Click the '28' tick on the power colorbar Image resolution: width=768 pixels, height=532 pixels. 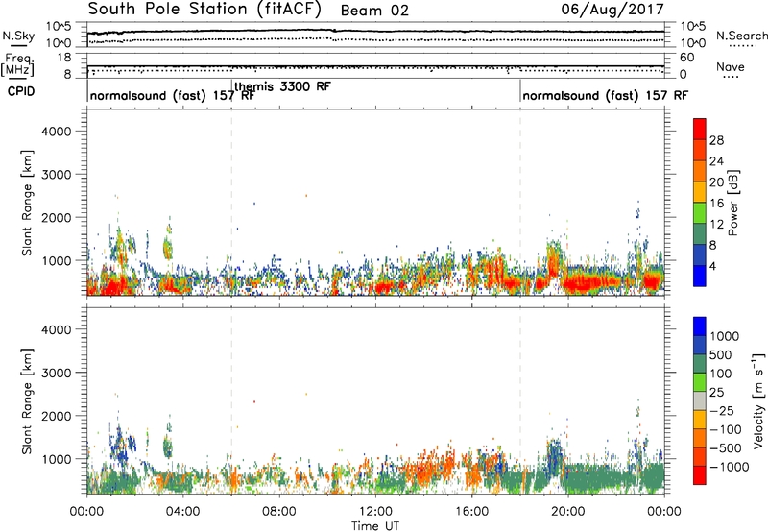coord(716,140)
